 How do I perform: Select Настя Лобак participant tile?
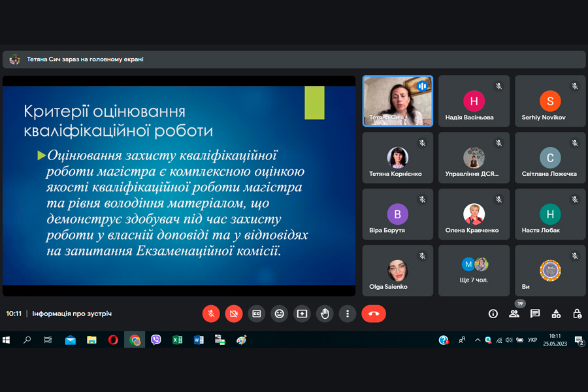pos(550,214)
